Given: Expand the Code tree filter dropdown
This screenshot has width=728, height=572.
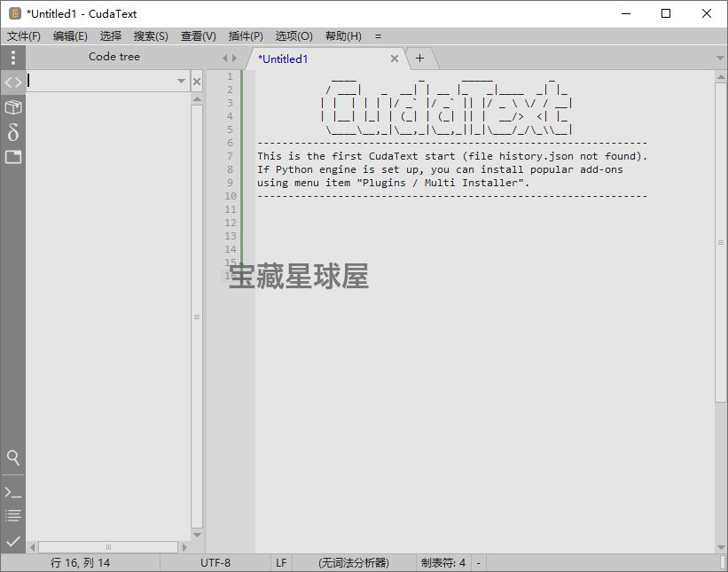Looking at the screenshot, I should (181, 82).
